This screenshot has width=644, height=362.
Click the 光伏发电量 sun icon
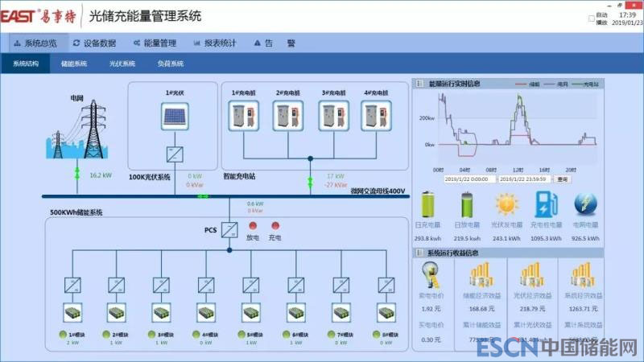(506, 205)
